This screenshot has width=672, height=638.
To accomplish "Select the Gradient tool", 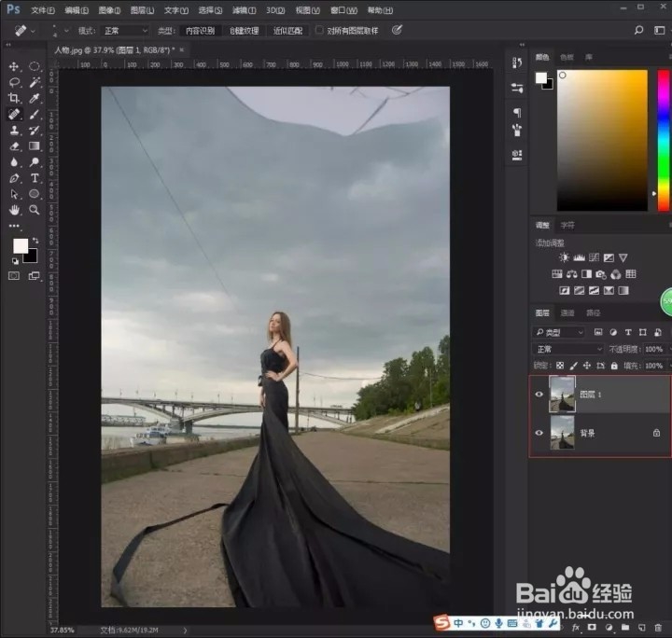I will point(35,146).
